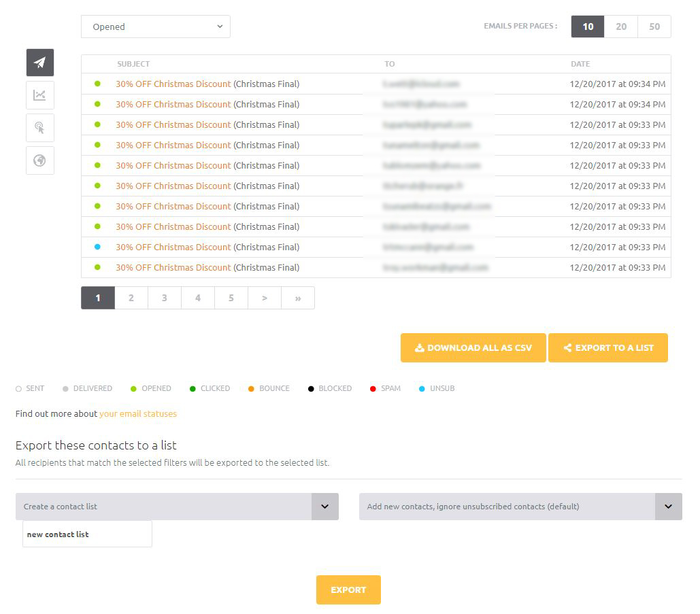Click BLOCKED black legend dot
The height and width of the screenshot is (614, 700).
point(311,389)
